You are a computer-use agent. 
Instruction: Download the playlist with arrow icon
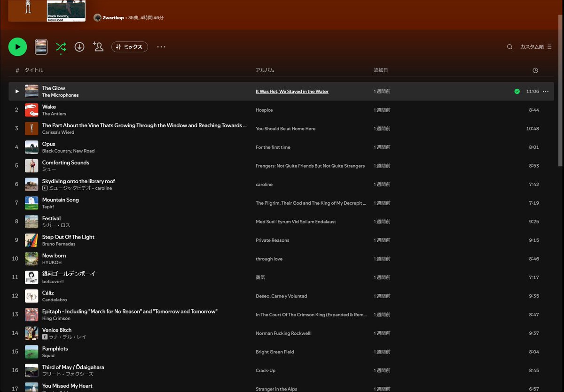(79, 47)
